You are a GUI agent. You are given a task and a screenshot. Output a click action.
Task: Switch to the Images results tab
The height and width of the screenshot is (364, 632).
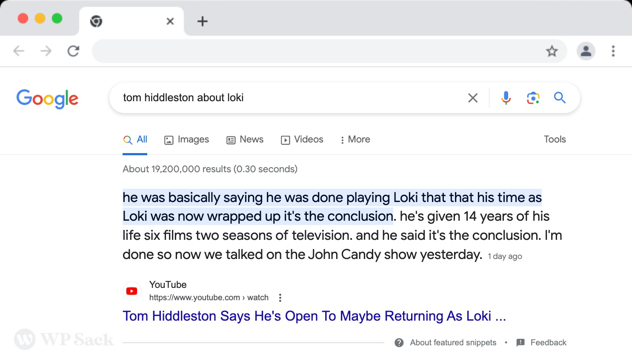click(186, 139)
